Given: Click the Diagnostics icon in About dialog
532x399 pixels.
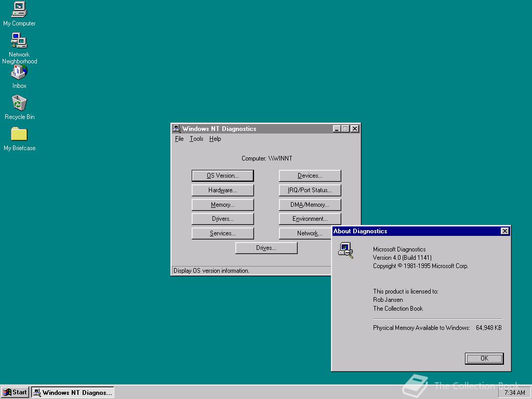Looking at the screenshot, I should (345, 250).
